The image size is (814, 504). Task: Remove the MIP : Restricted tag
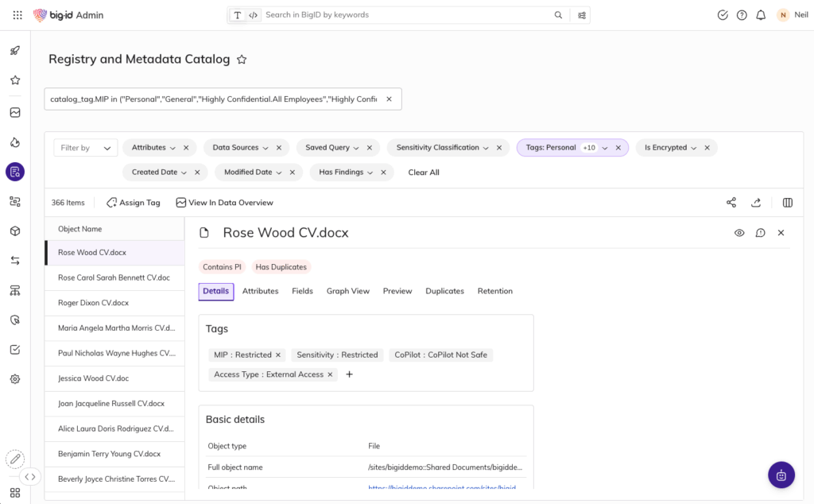coord(278,355)
